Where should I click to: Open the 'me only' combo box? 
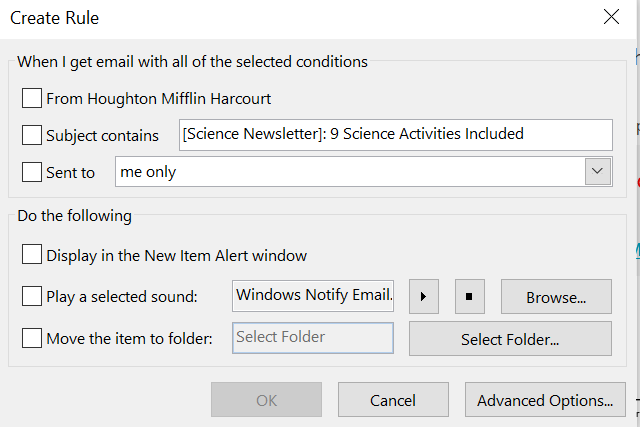click(x=364, y=171)
